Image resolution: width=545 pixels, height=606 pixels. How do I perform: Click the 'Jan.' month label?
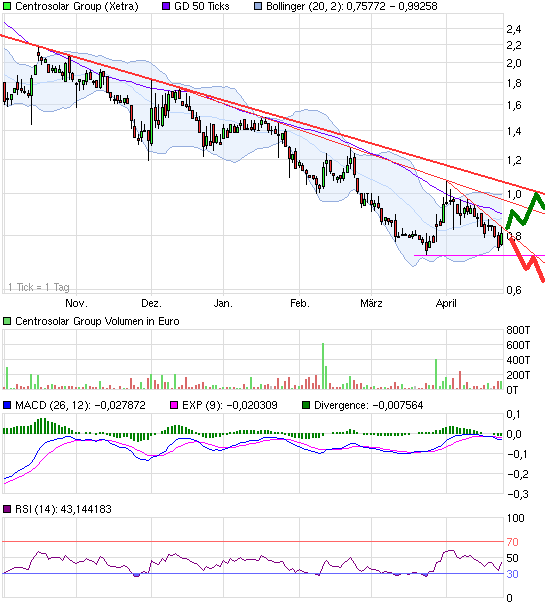click(x=223, y=303)
